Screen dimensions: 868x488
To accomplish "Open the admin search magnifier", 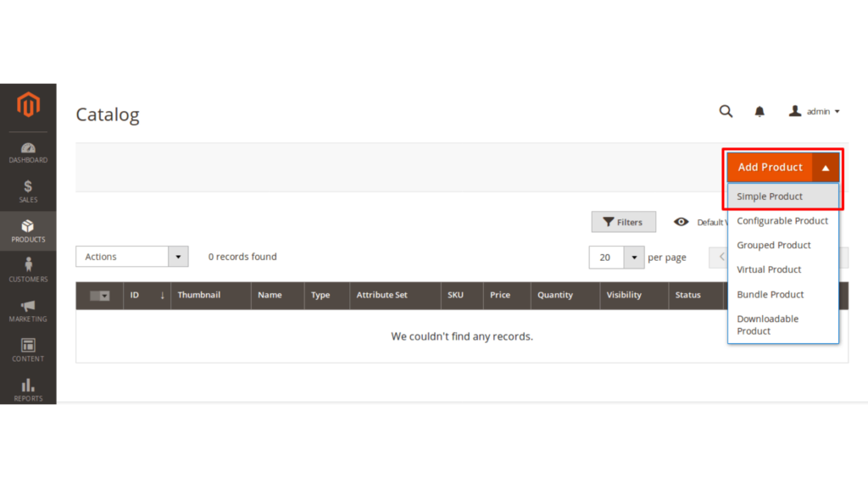I will pos(726,111).
